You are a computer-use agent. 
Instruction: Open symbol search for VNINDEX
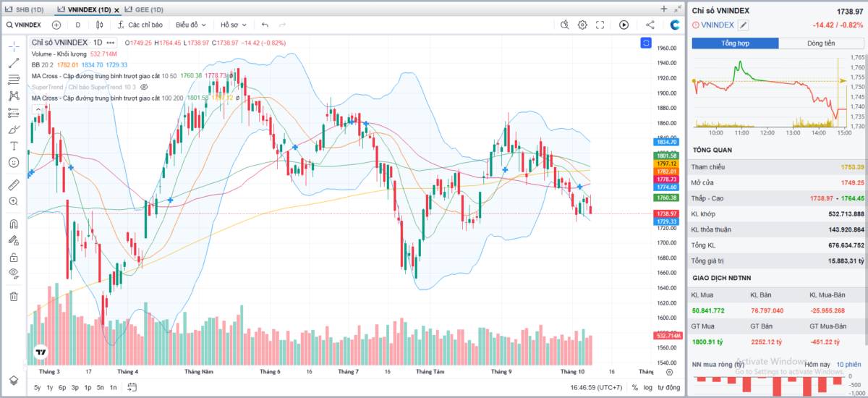point(23,25)
